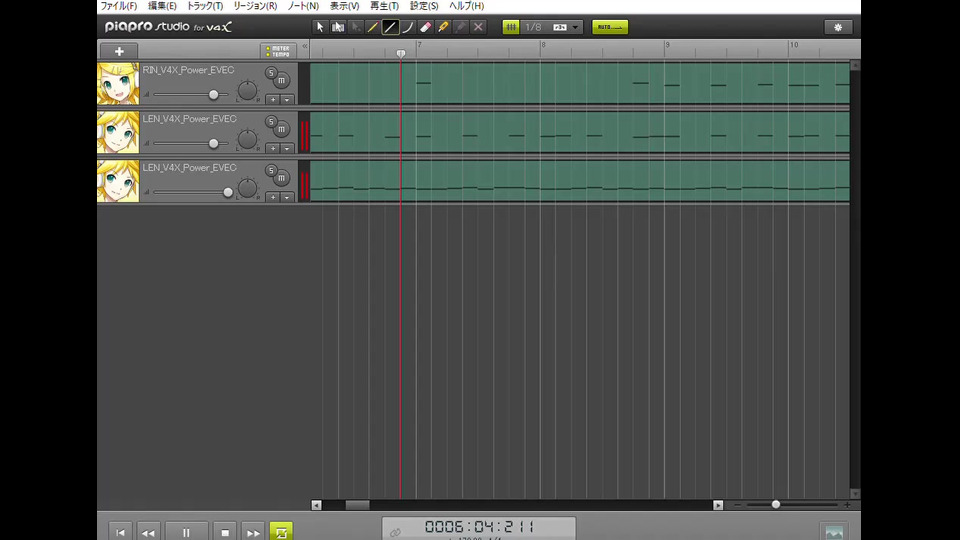The height and width of the screenshot is (540, 960).
Task: Select the arrow pointer tool
Action: [x=320, y=27]
